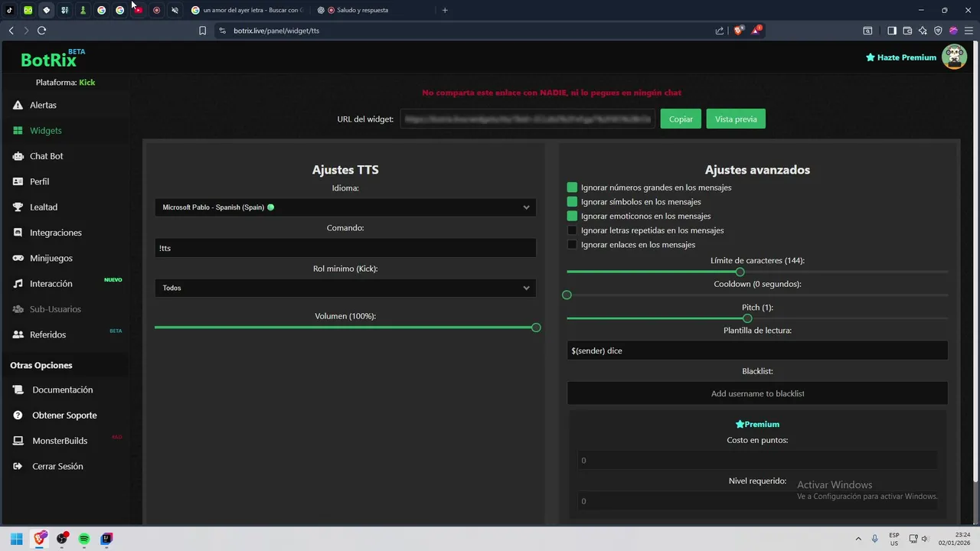Click Hazte Premium link
This screenshot has width=980, height=551.
901,57
